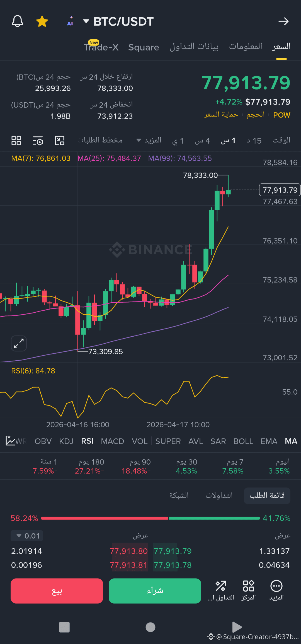Switch to قائمة الطلب order book tab

tap(267, 496)
